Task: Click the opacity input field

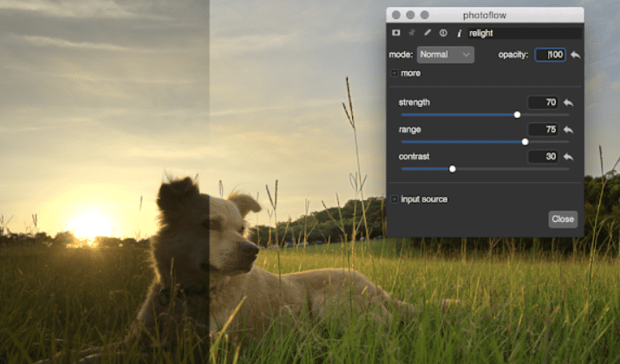Action: [x=550, y=55]
